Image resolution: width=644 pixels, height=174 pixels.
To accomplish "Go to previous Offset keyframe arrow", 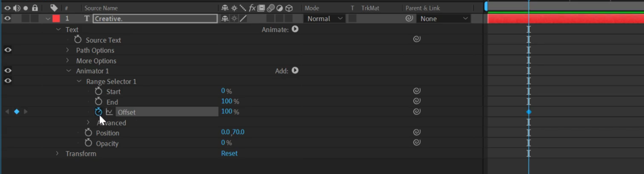I will tap(7, 112).
